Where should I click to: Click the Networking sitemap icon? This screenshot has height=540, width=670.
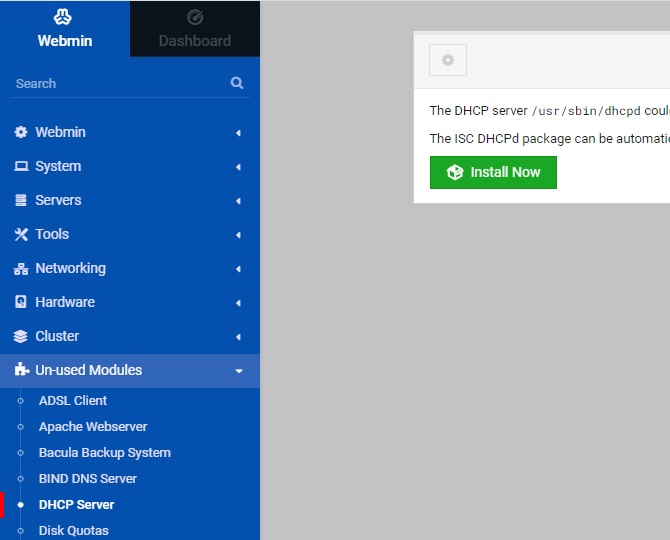(x=21, y=269)
